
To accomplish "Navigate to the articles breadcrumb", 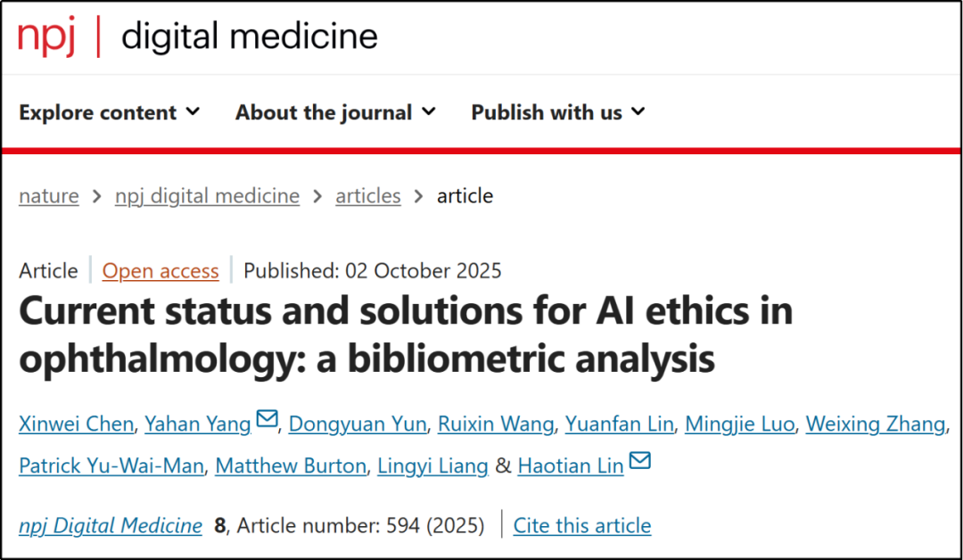I will tap(368, 196).
